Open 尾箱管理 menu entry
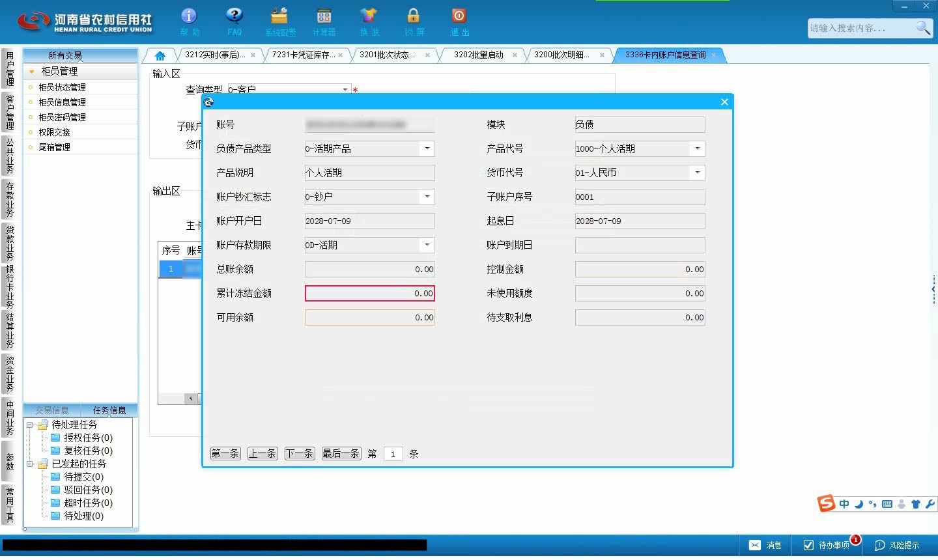The image size is (938, 560). pos(54,147)
